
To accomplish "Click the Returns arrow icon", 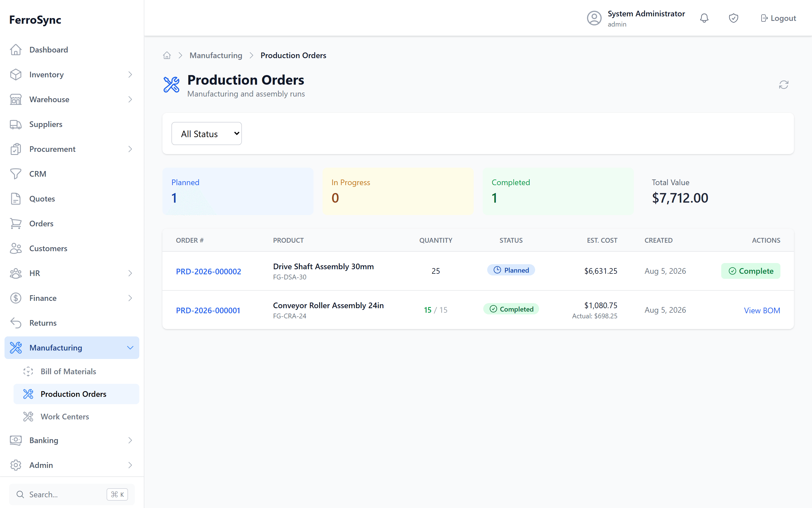I will pyautogui.click(x=16, y=323).
